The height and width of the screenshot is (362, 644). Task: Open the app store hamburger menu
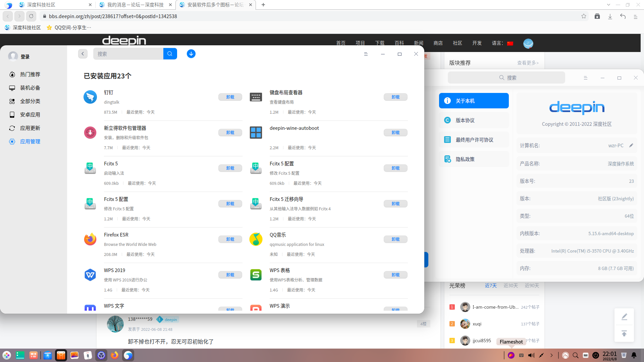(x=366, y=54)
